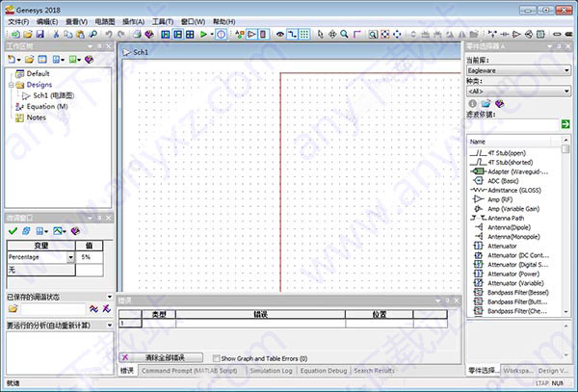Open the 工具(T) menu
This screenshot has width=578, height=392.
click(x=163, y=22)
